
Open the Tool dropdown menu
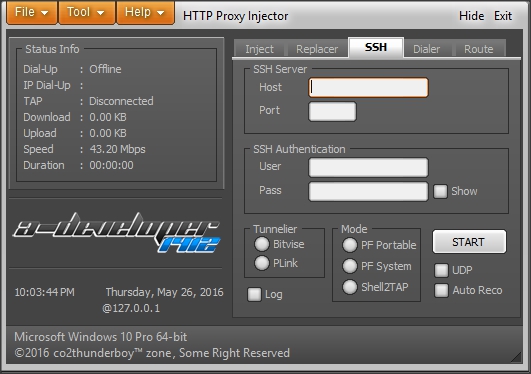pyautogui.click(x=87, y=13)
